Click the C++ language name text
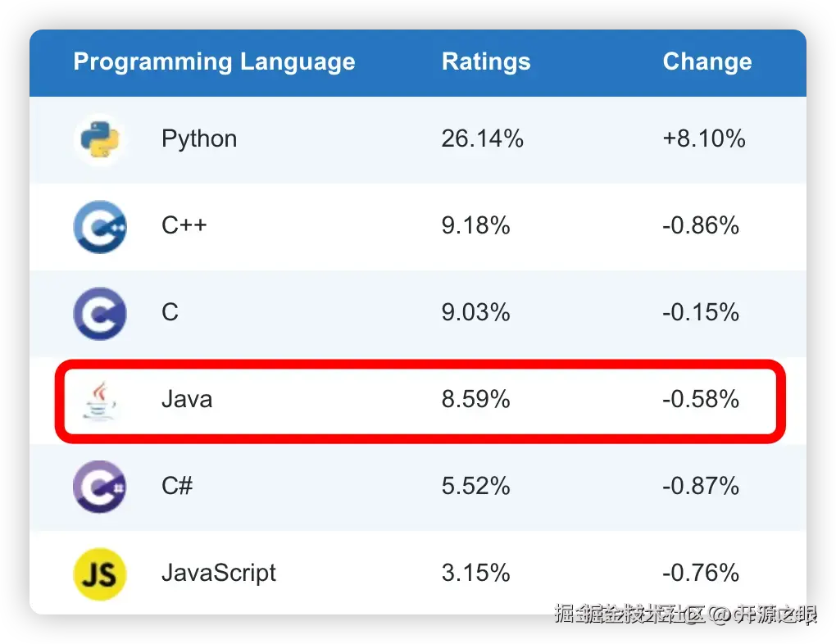This screenshot has width=836, height=644. 184,226
